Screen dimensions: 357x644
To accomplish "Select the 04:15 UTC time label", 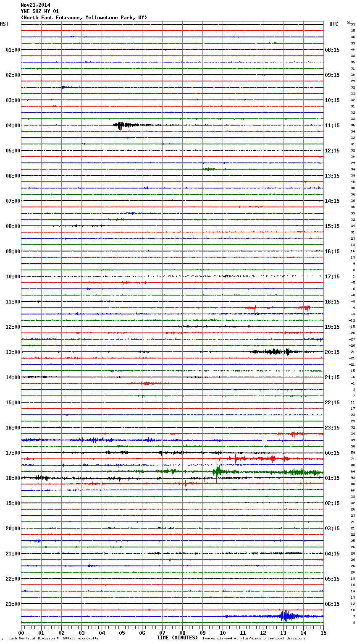I will 332,554.
